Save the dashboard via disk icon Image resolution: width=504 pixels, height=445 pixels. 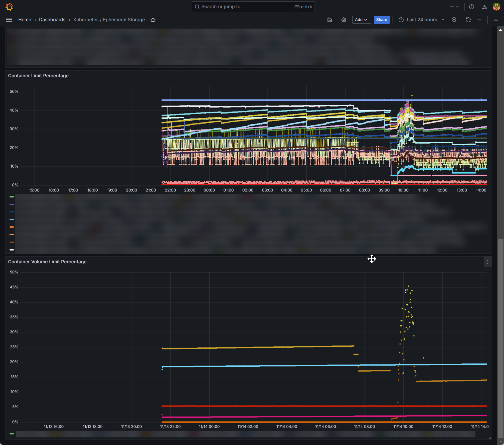point(329,20)
